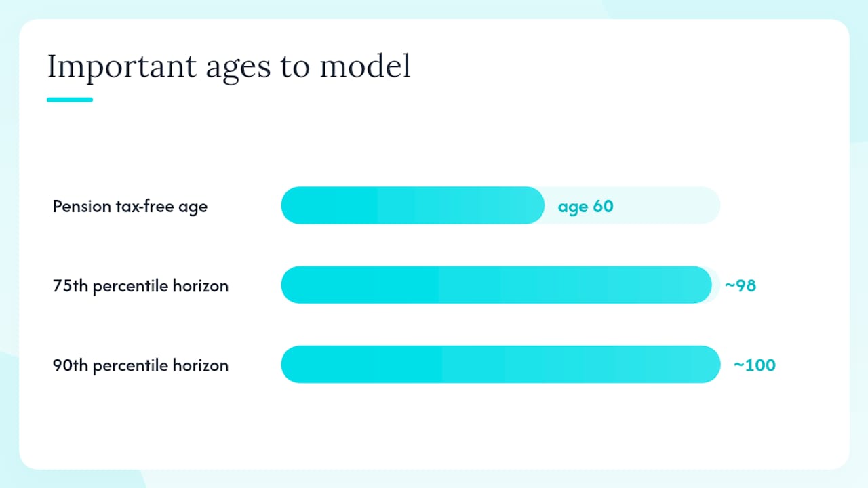
Task: Select the filled Pension tax-free age bar
Action: click(412, 205)
